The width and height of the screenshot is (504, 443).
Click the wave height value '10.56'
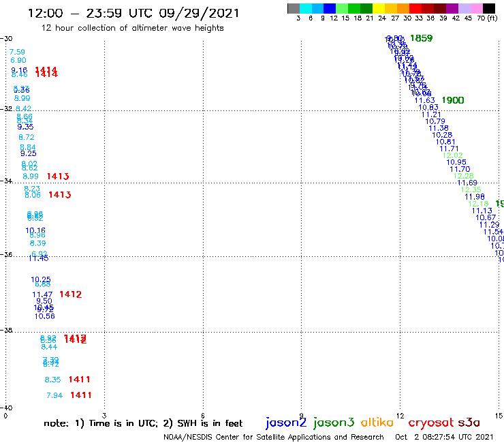pyautogui.click(x=45, y=316)
